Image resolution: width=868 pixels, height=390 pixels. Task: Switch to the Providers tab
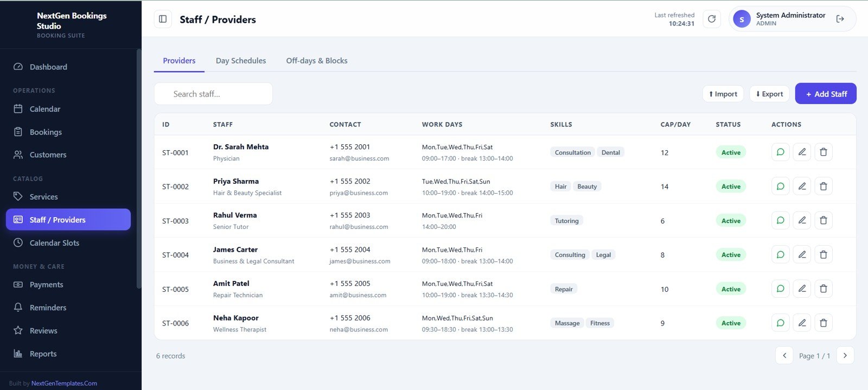point(179,61)
